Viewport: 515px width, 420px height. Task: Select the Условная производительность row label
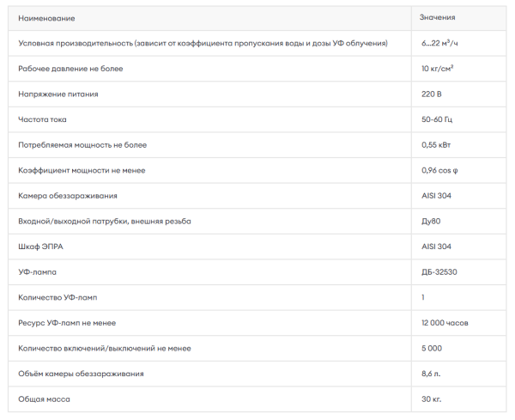coord(203,44)
